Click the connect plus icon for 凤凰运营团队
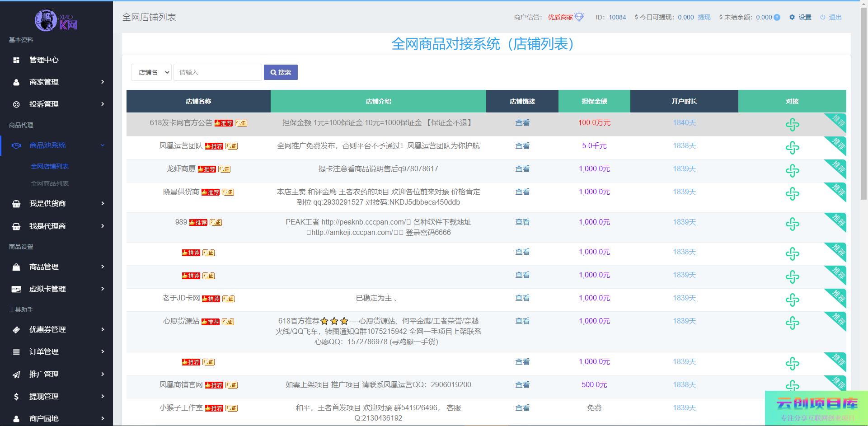 pos(792,148)
